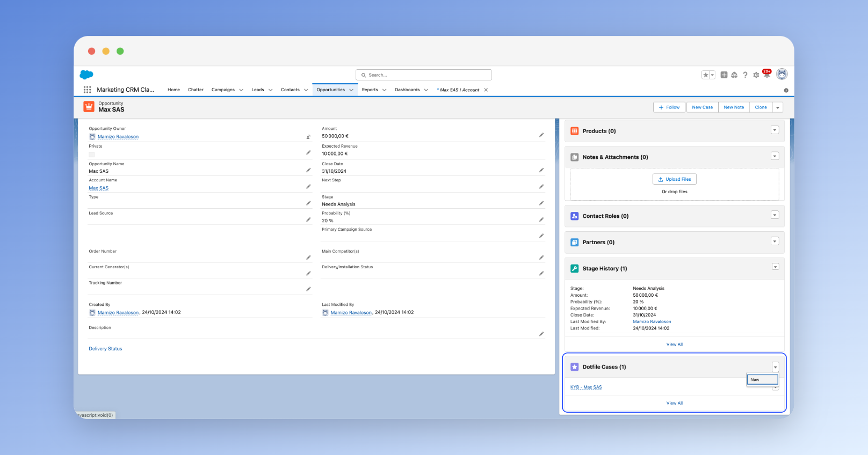Open the Guidance Center icon
Viewport: 868px width, 455px height.
coord(734,75)
